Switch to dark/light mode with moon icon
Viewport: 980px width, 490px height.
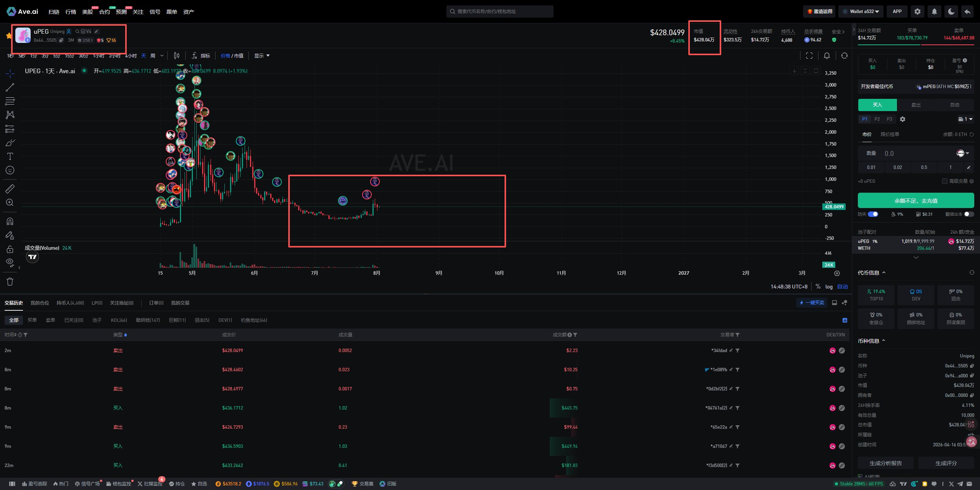[951, 11]
